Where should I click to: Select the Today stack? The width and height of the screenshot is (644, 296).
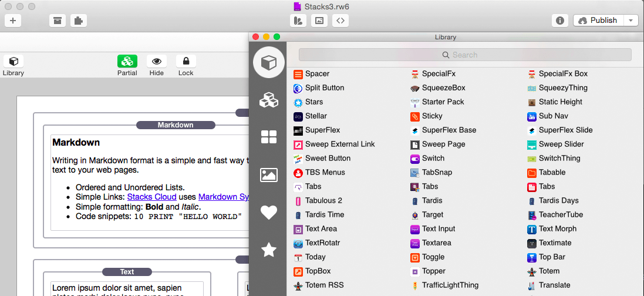coord(309,257)
